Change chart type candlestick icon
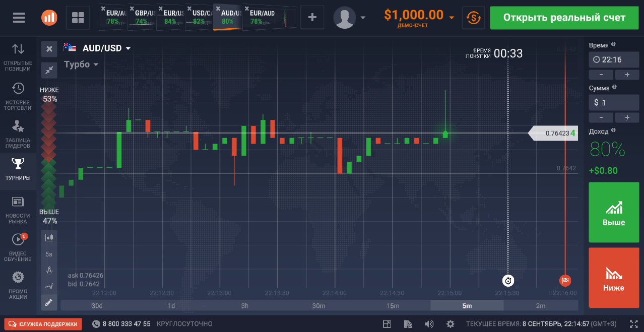 pyautogui.click(x=49, y=237)
